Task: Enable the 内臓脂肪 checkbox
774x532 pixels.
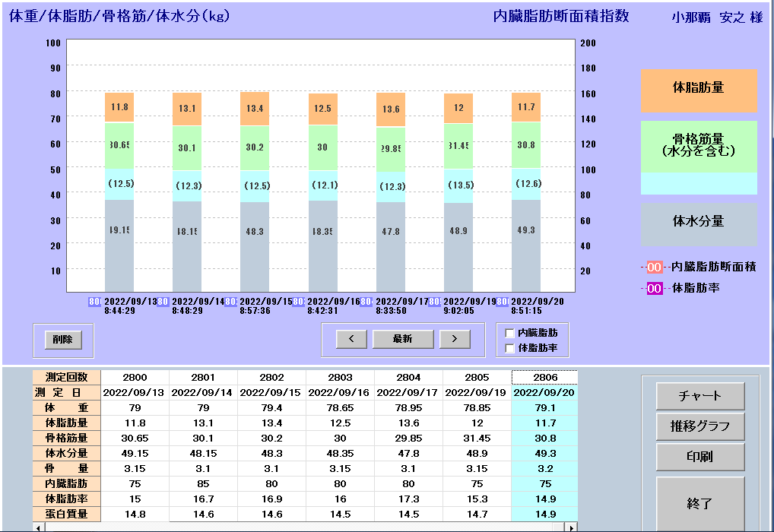Action: tap(510, 333)
